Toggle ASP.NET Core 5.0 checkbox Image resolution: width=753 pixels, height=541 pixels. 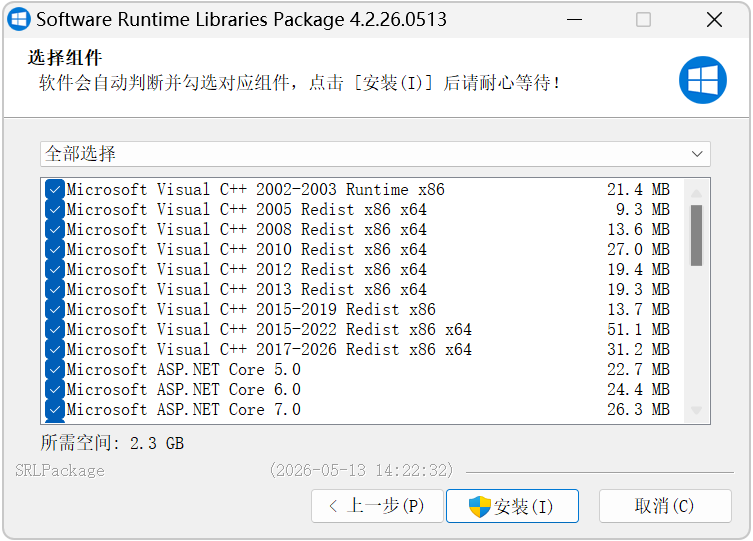coord(55,370)
